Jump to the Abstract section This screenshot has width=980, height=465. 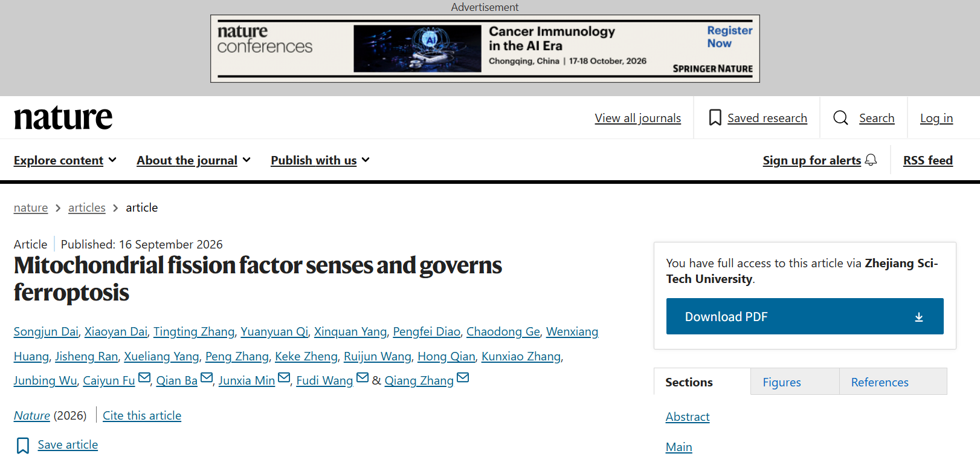pyautogui.click(x=688, y=417)
